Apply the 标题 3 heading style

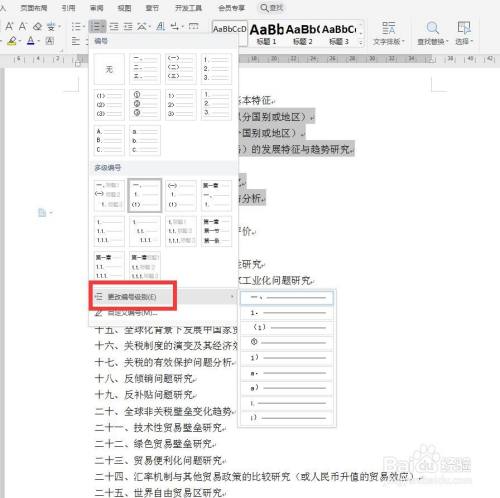339,33
